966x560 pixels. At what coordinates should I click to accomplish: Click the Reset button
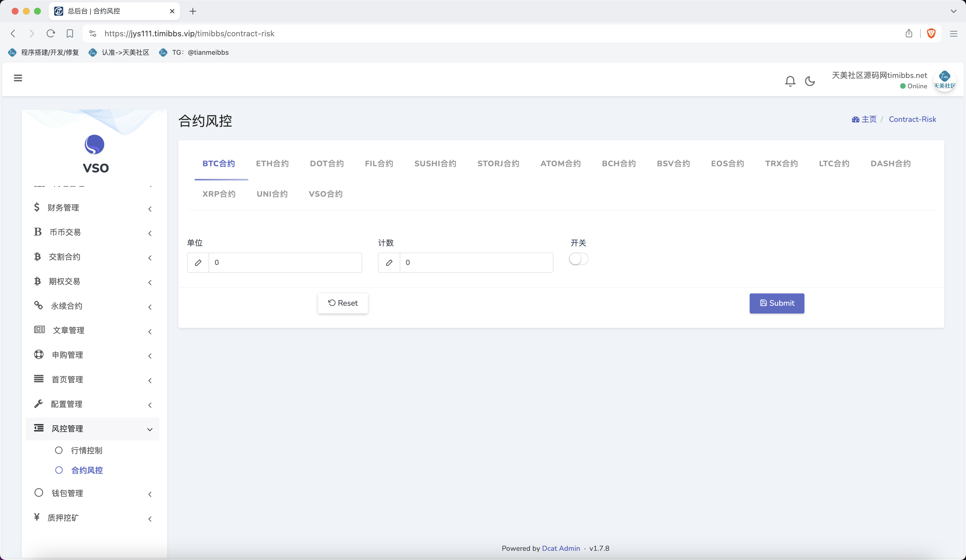coord(343,303)
